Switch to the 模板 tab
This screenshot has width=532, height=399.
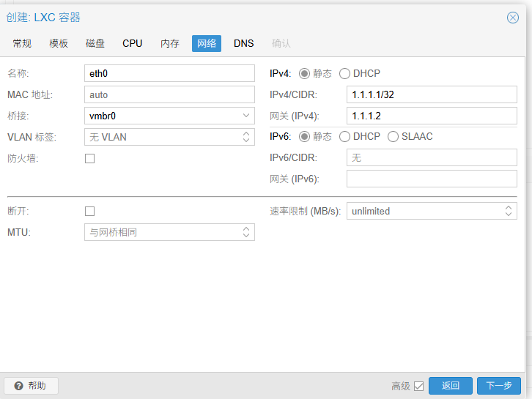pyautogui.click(x=59, y=43)
